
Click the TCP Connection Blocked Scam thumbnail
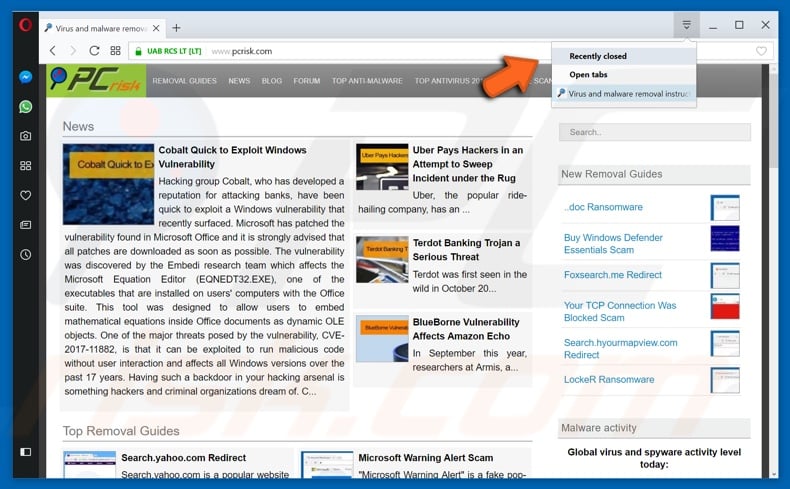tap(725, 306)
